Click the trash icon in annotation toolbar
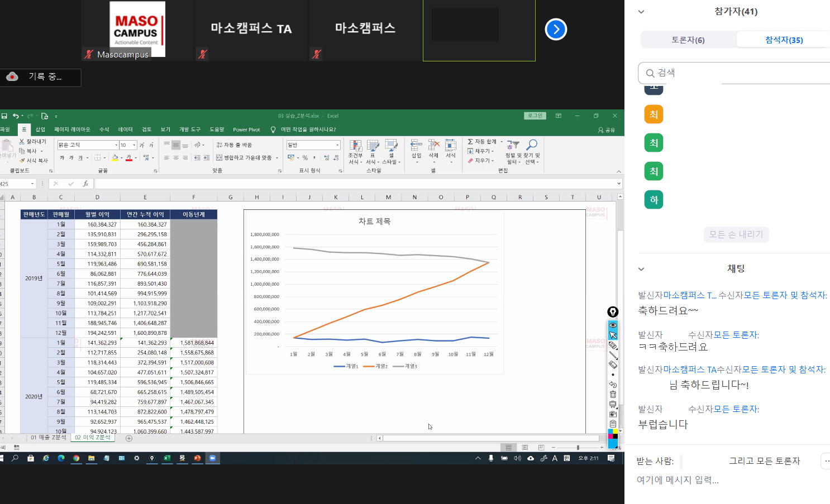Image resolution: width=830 pixels, height=504 pixels. pyautogui.click(x=613, y=395)
